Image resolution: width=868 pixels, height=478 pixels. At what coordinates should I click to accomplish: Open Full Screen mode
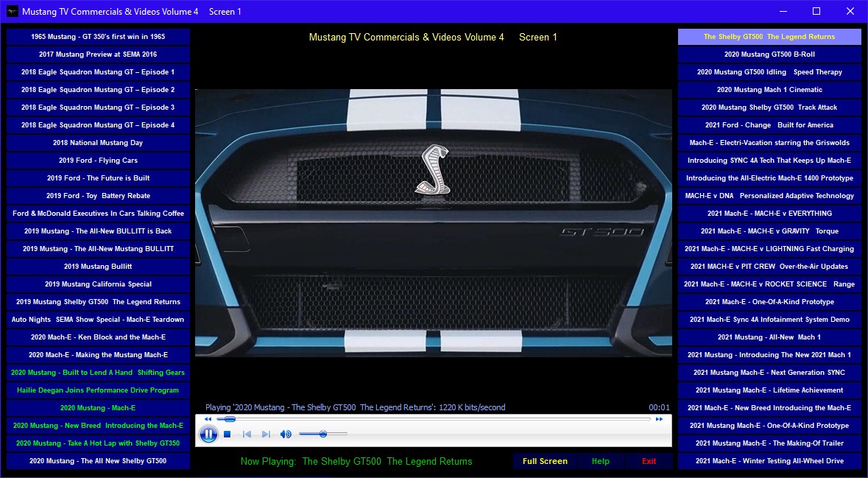(545, 461)
